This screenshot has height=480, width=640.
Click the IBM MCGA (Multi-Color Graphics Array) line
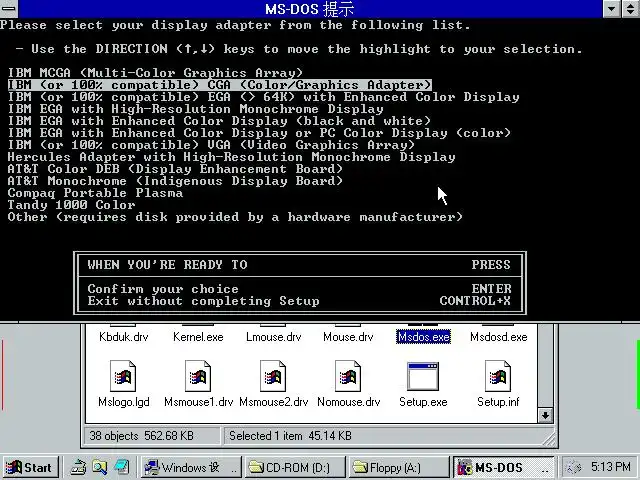pos(155,73)
